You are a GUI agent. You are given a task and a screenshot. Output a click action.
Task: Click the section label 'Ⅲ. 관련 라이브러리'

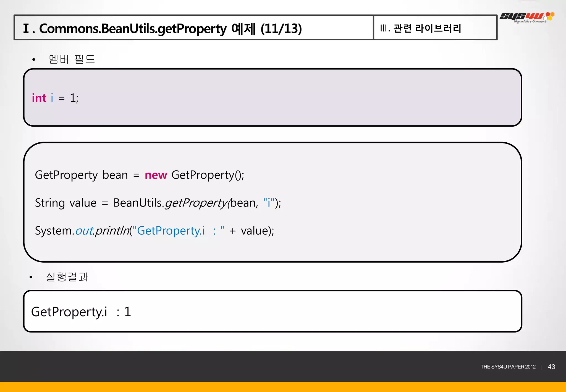(x=421, y=28)
